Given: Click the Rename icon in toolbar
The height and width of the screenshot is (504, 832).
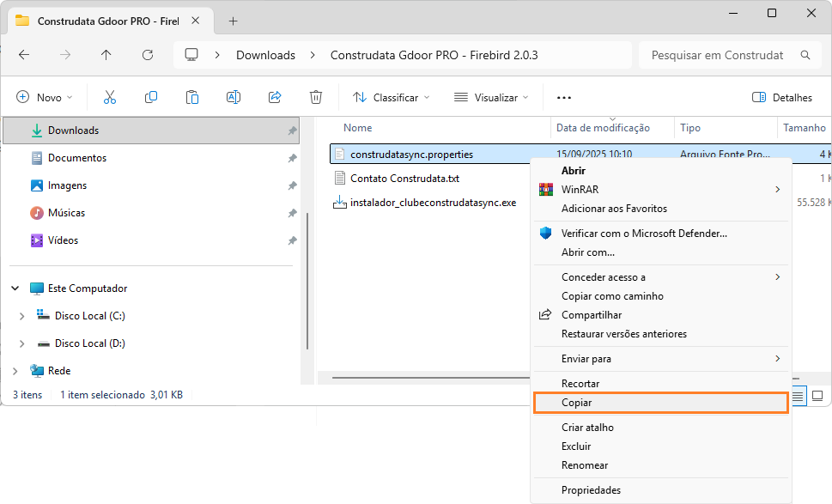Looking at the screenshot, I should [x=234, y=97].
